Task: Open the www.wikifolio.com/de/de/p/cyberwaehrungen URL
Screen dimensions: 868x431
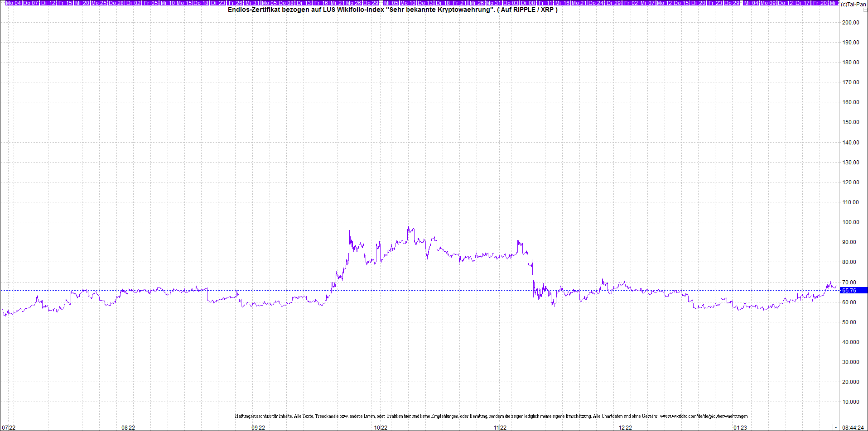Action: 704,416
